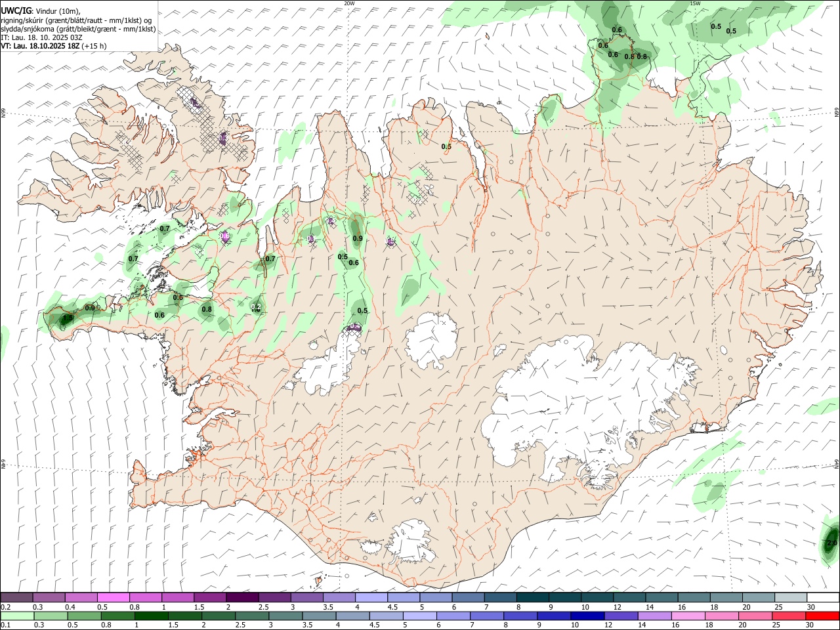Select the 8 dark teal swatch in upper legend row
Image resolution: width=840 pixels, height=630 pixels.
click(532, 597)
